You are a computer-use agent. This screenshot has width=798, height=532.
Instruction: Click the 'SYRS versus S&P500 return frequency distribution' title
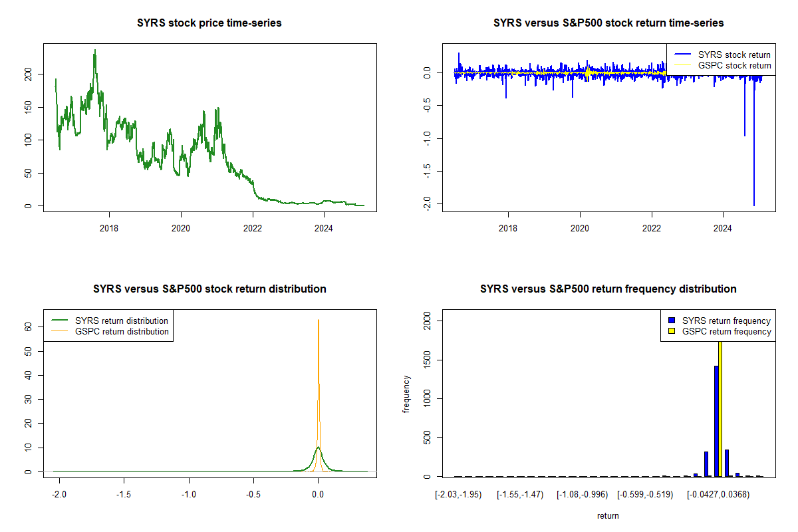(608, 289)
